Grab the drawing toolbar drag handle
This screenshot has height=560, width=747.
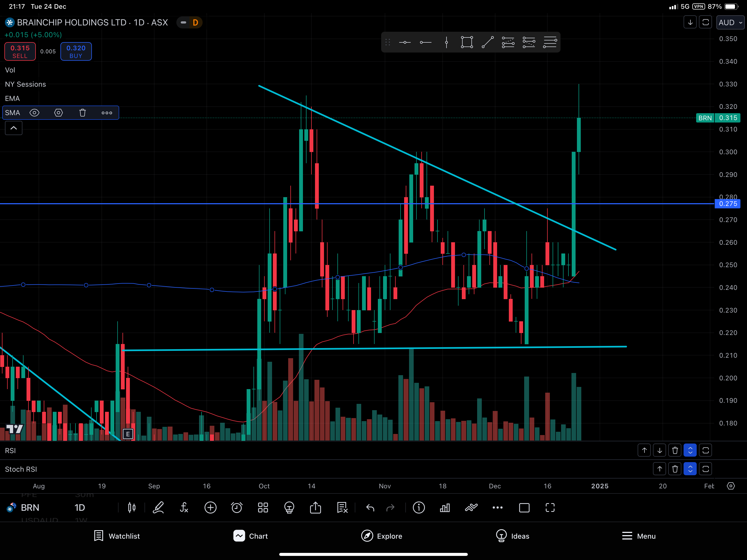tap(388, 42)
